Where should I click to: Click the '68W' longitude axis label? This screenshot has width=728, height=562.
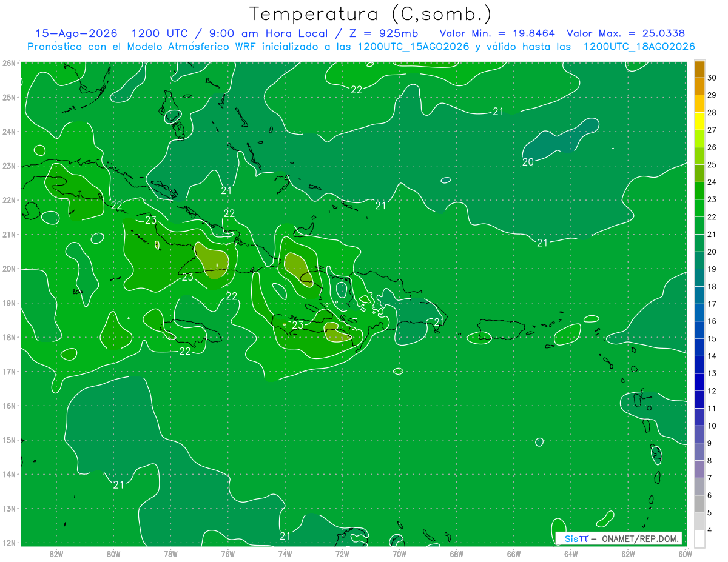pyautogui.click(x=456, y=554)
